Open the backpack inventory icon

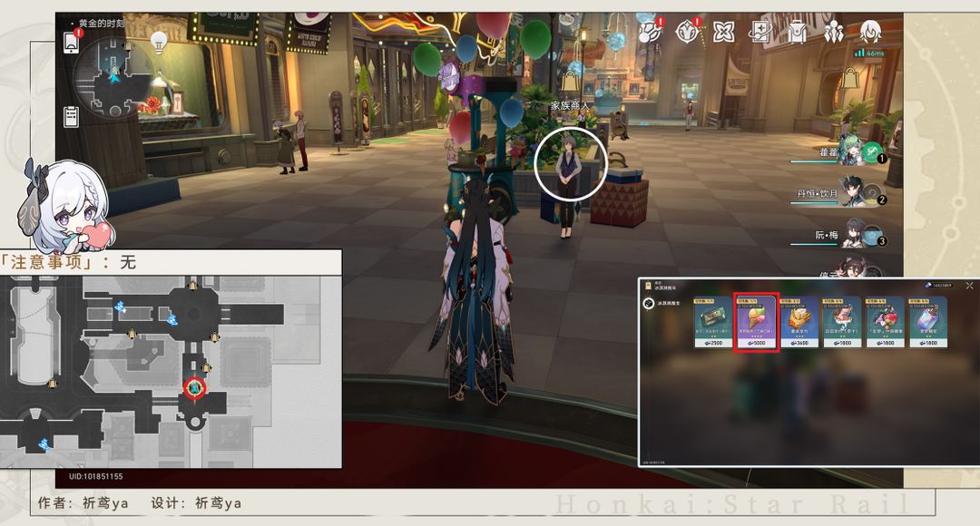pos(797,31)
